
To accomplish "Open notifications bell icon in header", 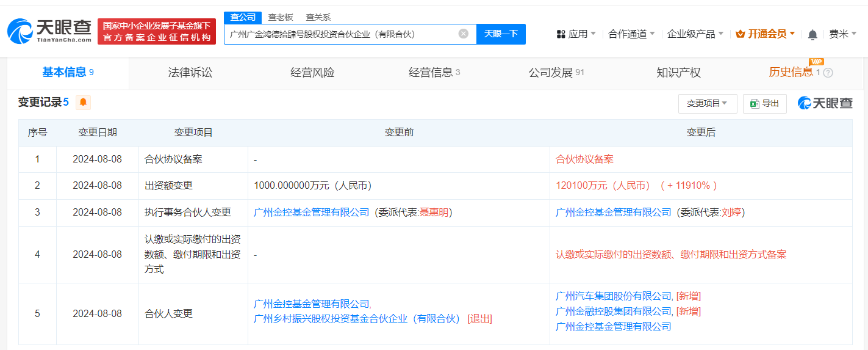I will (x=812, y=35).
